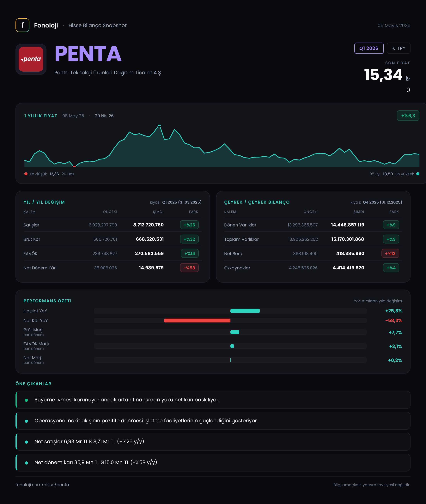This screenshot has width=426, height=504.
Task: Click the +25,8% Hasılat YoY figure
Action: pyautogui.click(x=394, y=311)
